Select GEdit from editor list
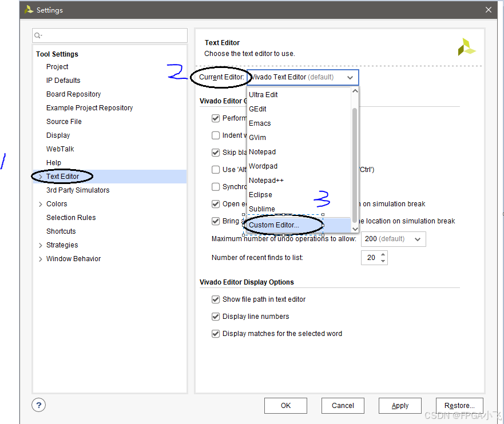Image resolution: width=504 pixels, height=424 pixels. click(299, 109)
